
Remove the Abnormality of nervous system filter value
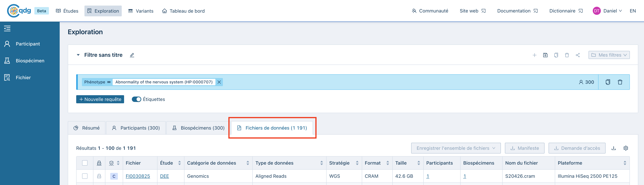[x=219, y=82]
